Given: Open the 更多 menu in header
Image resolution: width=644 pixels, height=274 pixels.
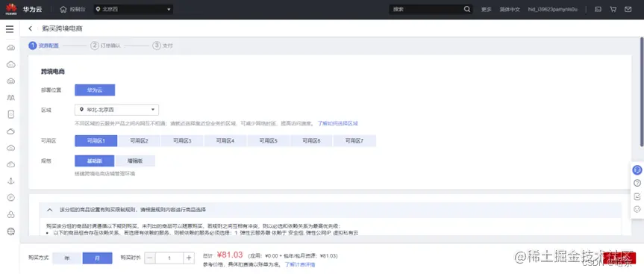Looking at the screenshot, I should 486,9.
